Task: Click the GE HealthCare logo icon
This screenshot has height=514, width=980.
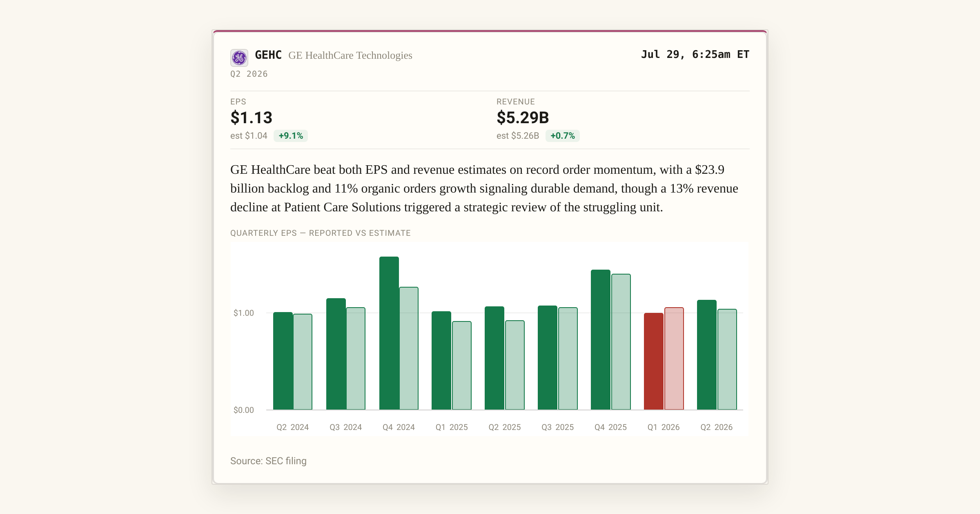Action: pos(239,58)
